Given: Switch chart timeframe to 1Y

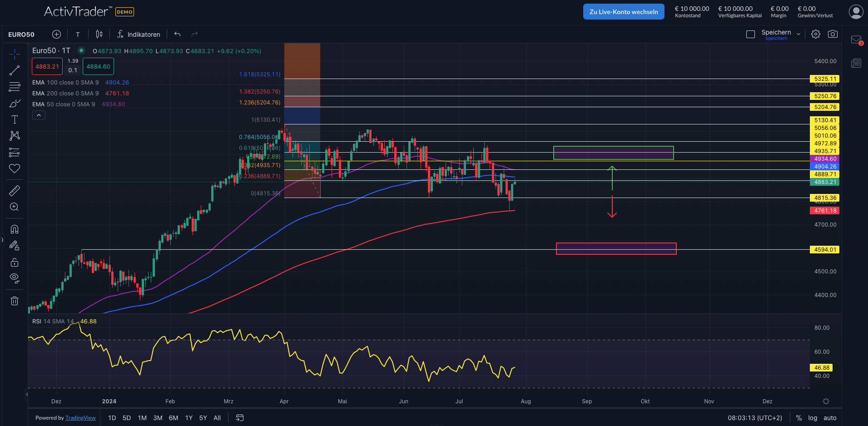Looking at the screenshot, I should (188, 418).
